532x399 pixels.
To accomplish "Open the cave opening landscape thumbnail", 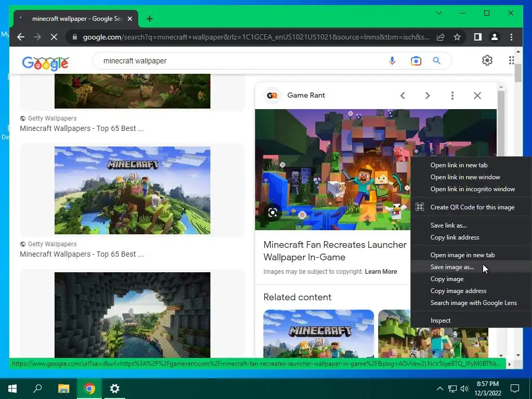I will point(132,315).
